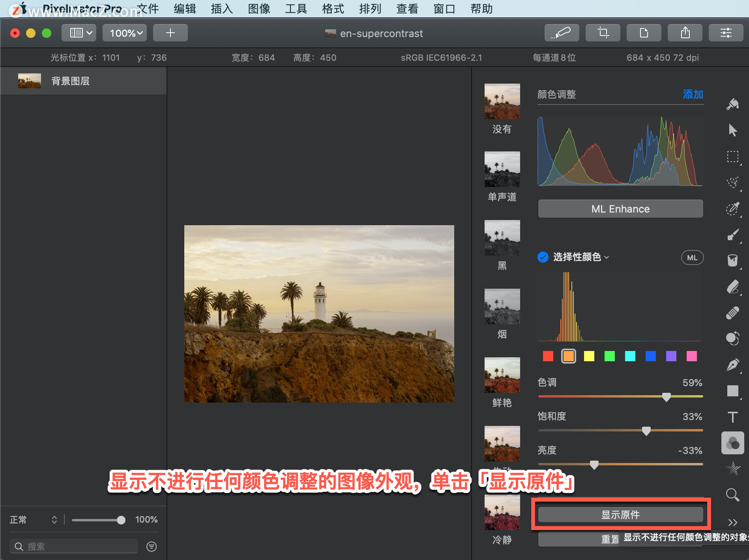Select the cyan color swatch
Image resolution: width=749 pixels, height=560 pixels.
pyautogui.click(x=630, y=356)
